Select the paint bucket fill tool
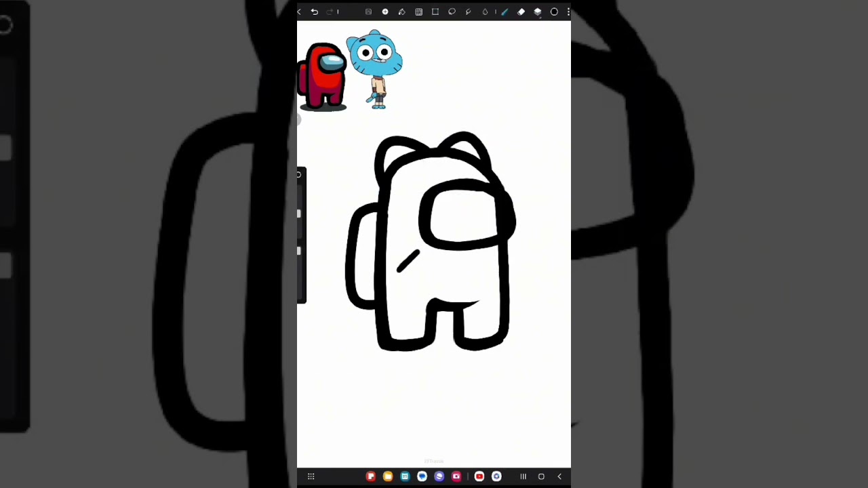 click(x=402, y=12)
